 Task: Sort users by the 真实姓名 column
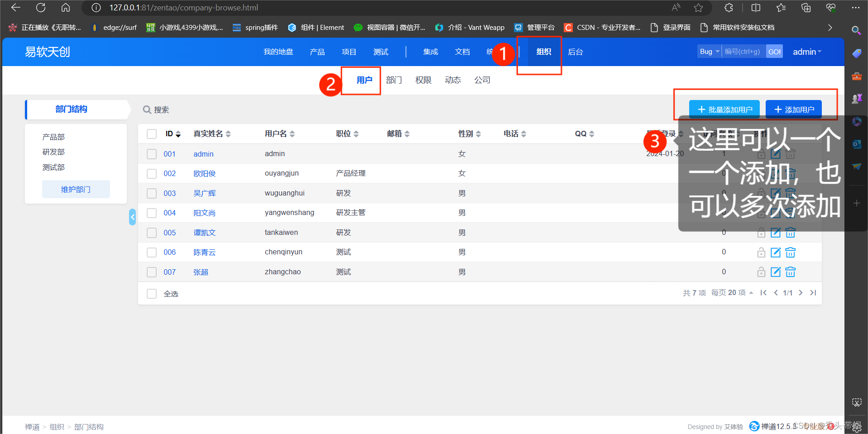coord(212,134)
